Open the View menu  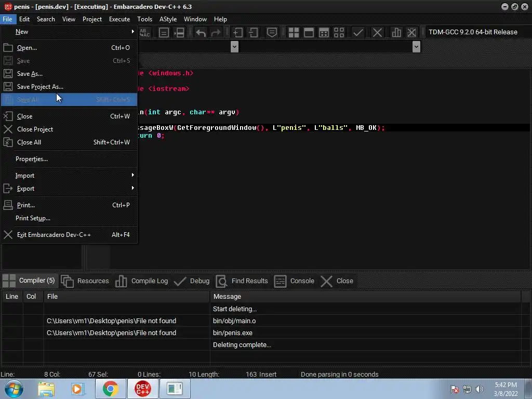(x=69, y=19)
